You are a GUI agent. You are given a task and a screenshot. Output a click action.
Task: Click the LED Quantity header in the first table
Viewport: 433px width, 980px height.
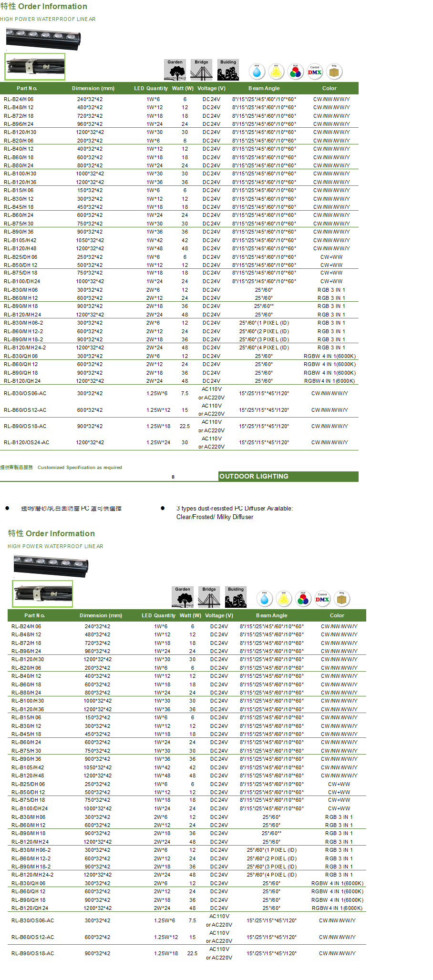point(151,88)
